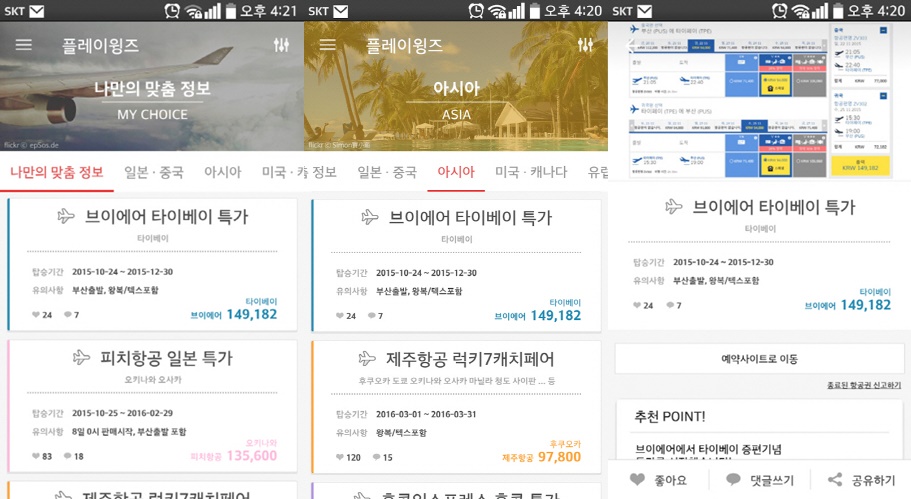911x499 pixels.
Task: Tap the date range 2015-10-25 ~ 2016-02-29
Action: 123,413
